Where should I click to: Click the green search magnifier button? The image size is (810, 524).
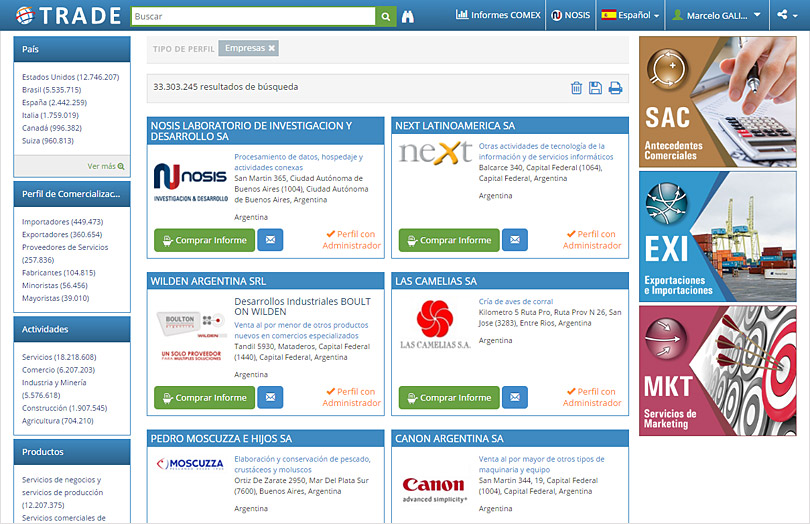click(385, 17)
